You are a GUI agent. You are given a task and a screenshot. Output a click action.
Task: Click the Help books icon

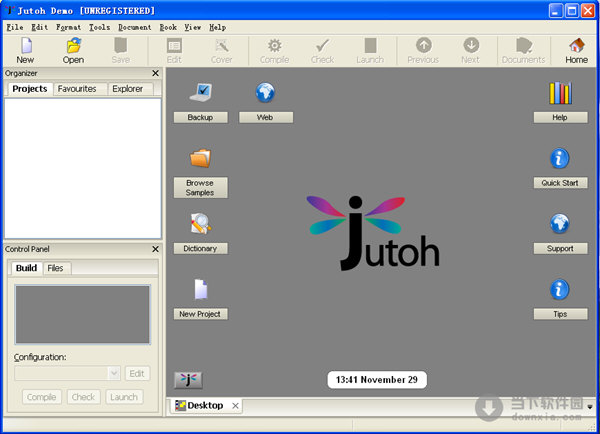pyautogui.click(x=560, y=93)
